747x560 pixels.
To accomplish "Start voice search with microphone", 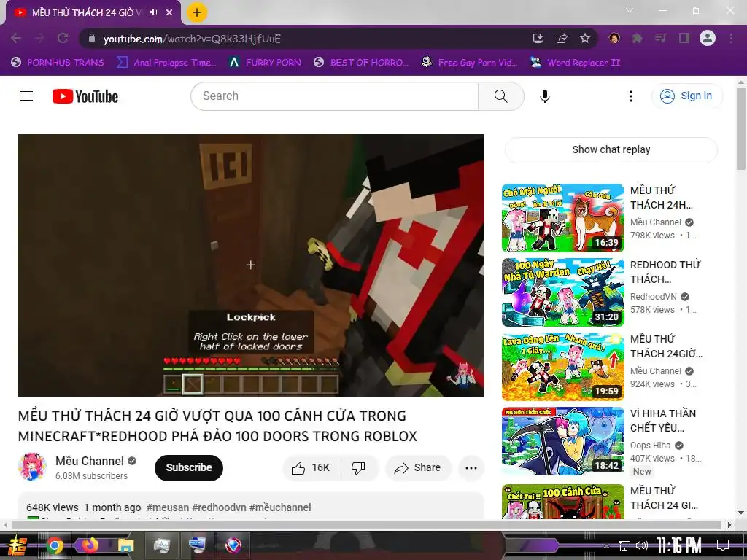I will coord(544,96).
